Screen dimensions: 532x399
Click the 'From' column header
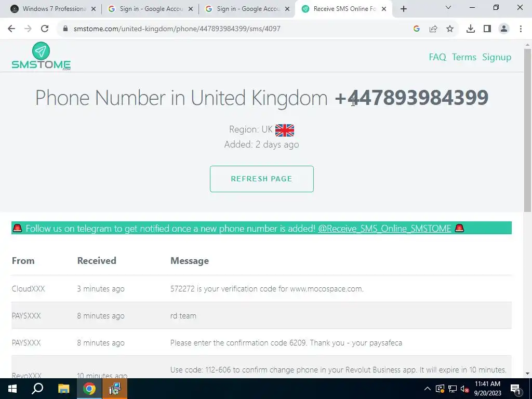tap(23, 261)
